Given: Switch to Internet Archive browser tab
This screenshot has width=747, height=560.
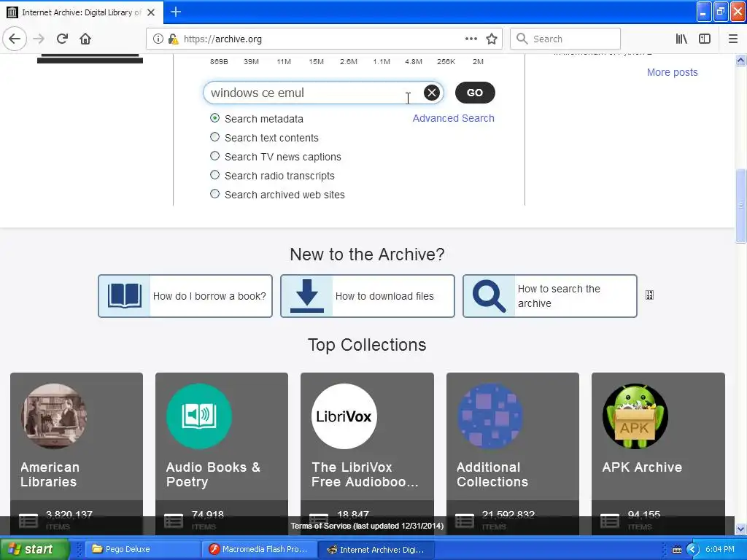Looking at the screenshot, I should [82, 12].
